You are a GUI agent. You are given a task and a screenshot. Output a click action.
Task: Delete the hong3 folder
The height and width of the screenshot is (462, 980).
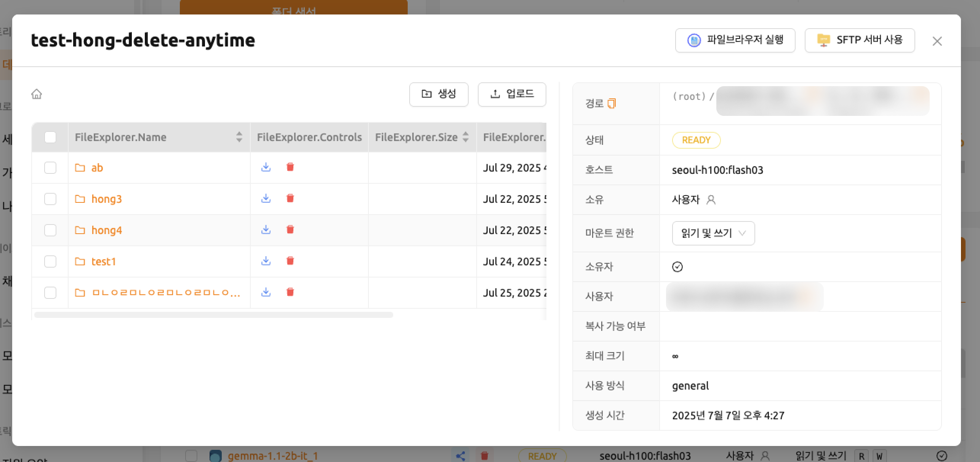coord(290,199)
